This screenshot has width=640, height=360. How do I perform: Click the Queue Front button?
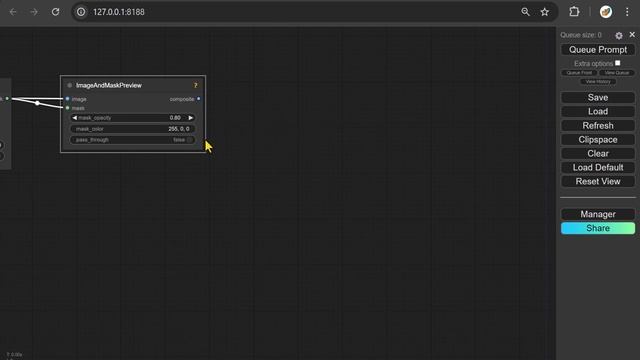pyautogui.click(x=579, y=73)
